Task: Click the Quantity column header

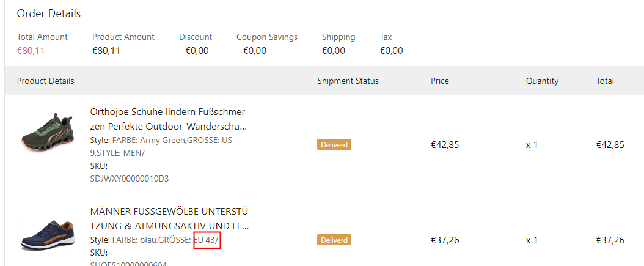Action: (x=542, y=81)
